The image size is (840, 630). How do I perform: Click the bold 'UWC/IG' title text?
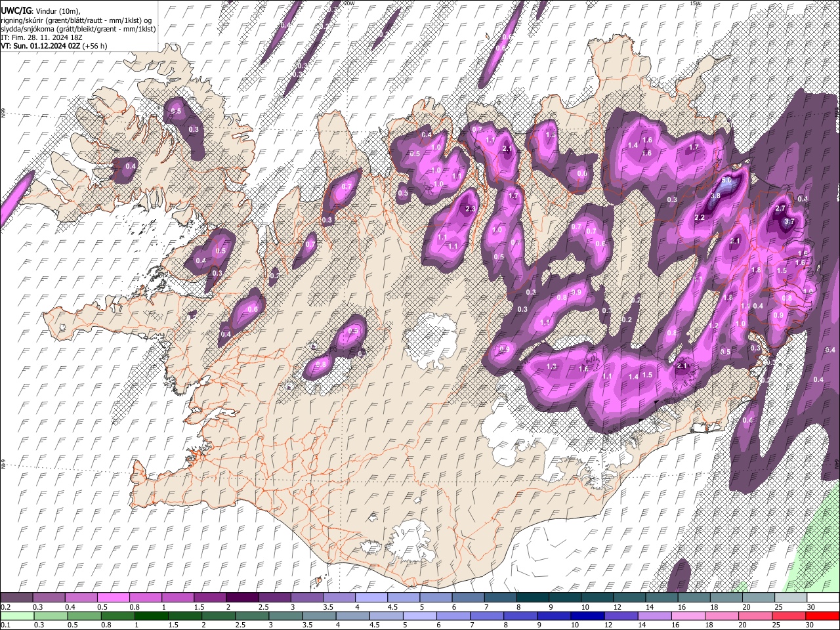[x=16, y=11]
